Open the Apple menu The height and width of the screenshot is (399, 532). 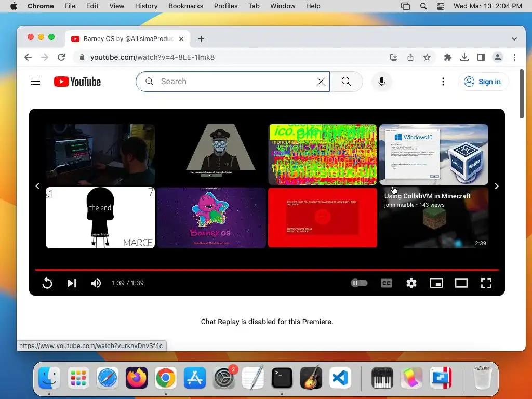(x=14, y=6)
